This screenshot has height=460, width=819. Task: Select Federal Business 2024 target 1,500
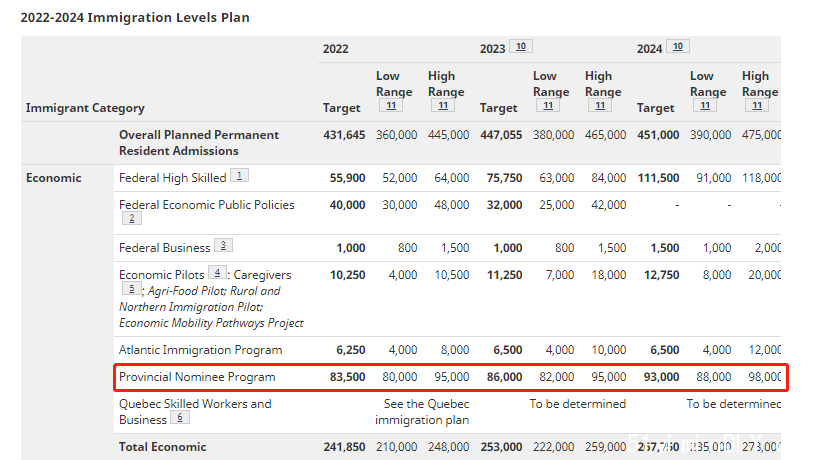(664, 248)
